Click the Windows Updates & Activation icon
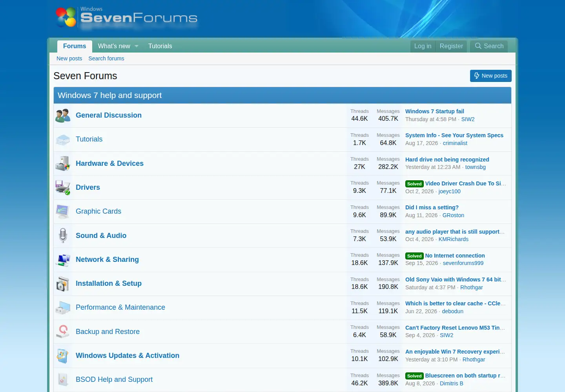565x392 pixels. [x=63, y=356]
